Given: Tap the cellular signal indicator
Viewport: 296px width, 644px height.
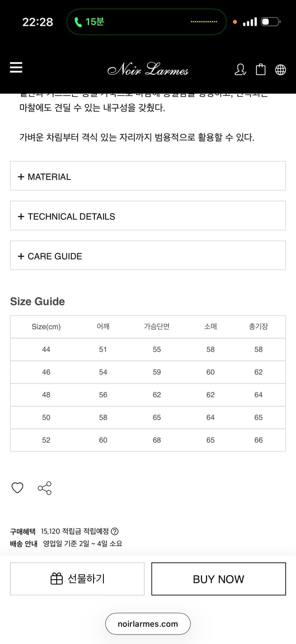Looking at the screenshot, I should [x=250, y=21].
